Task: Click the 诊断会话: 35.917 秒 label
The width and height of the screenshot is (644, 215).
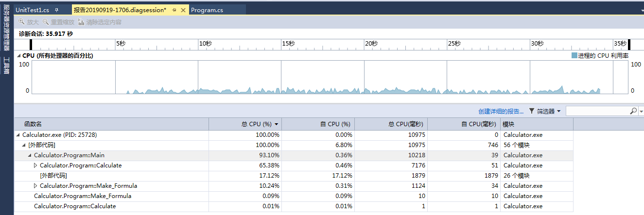Action: click(46, 34)
